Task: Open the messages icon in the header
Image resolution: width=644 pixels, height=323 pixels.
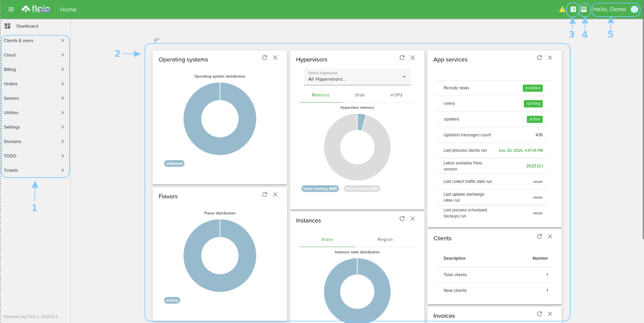Action: coord(585,9)
